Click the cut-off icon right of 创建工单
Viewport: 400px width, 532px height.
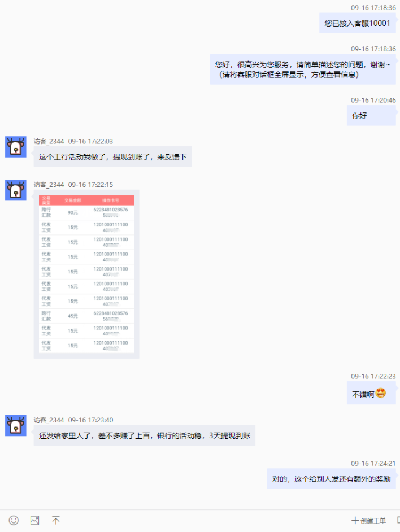coord(398,521)
